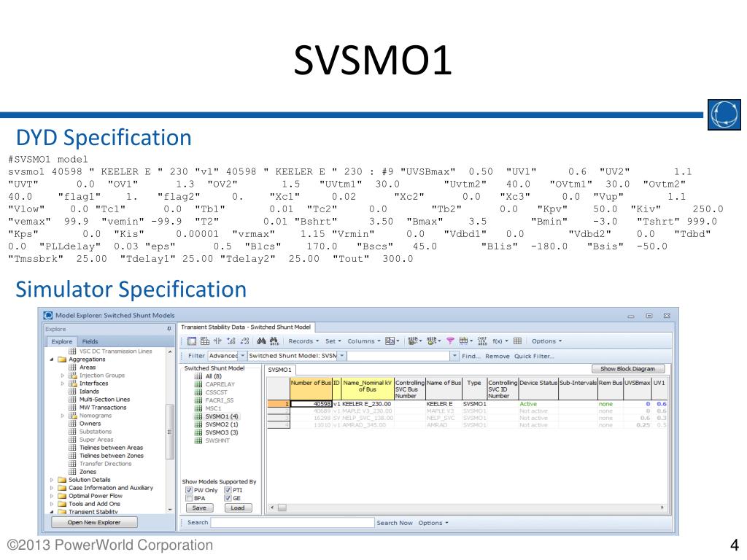Toggle the GE checkbox
Image resolution: width=747 pixels, height=560 pixels.
coord(228,498)
